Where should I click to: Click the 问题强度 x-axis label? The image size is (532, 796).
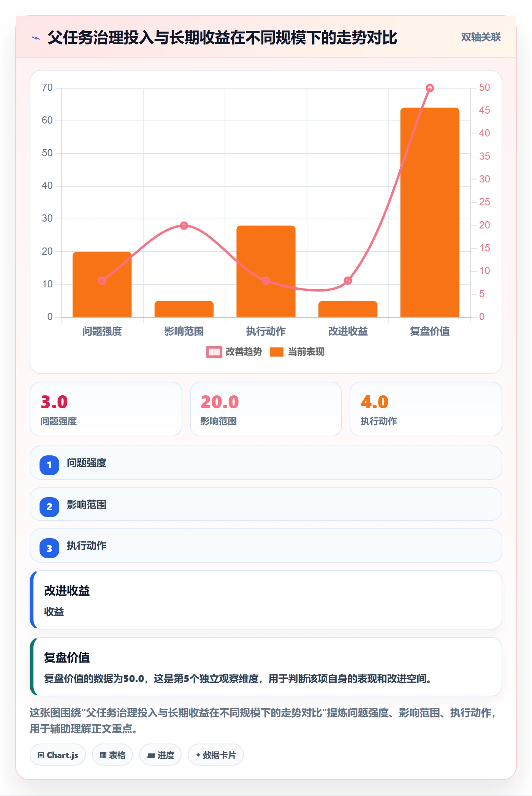102,331
